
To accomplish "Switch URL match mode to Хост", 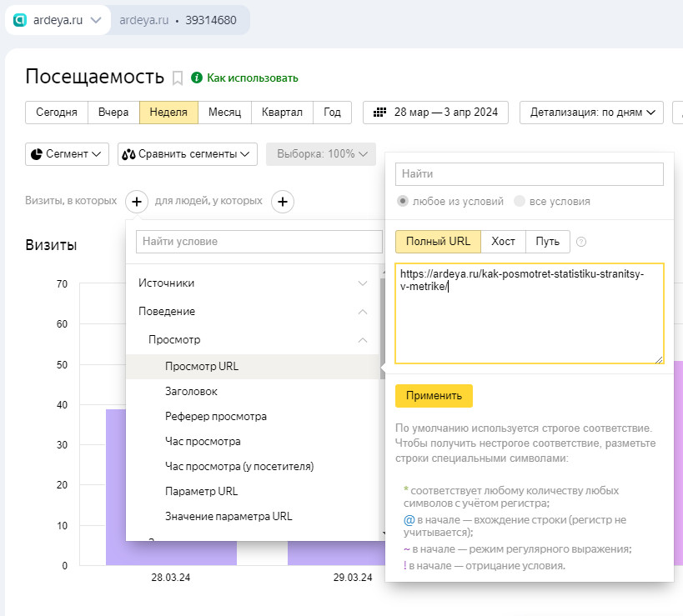I will click(x=503, y=242).
